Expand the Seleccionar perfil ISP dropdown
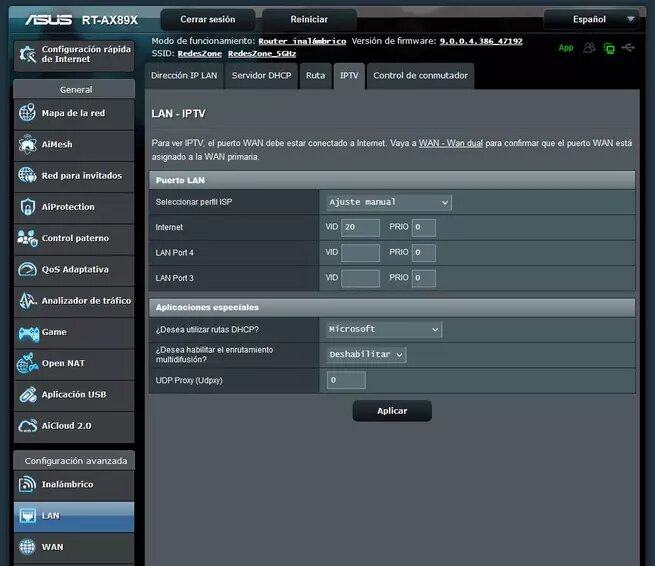The width and height of the screenshot is (655, 566). click(388, 202)
